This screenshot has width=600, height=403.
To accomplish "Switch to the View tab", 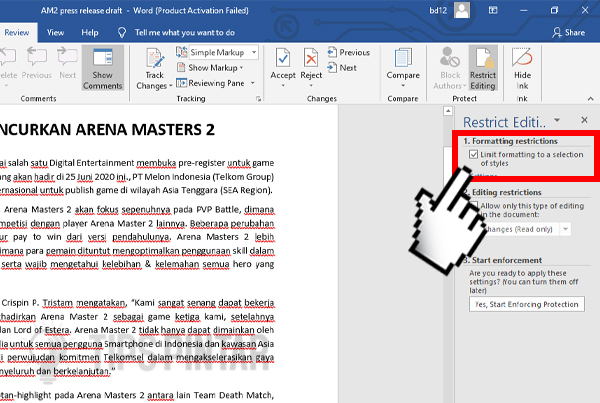I will click(x=55, y=33).
